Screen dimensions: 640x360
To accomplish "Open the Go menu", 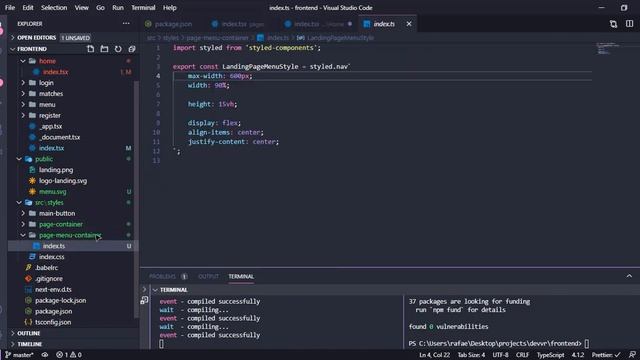I will click(100, 8).
